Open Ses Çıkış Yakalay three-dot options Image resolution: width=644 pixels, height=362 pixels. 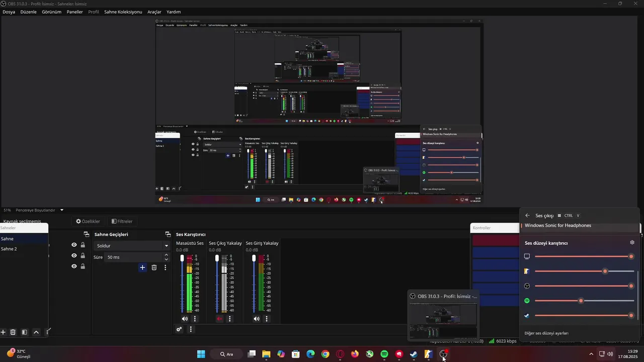click(x=230, y=319)
